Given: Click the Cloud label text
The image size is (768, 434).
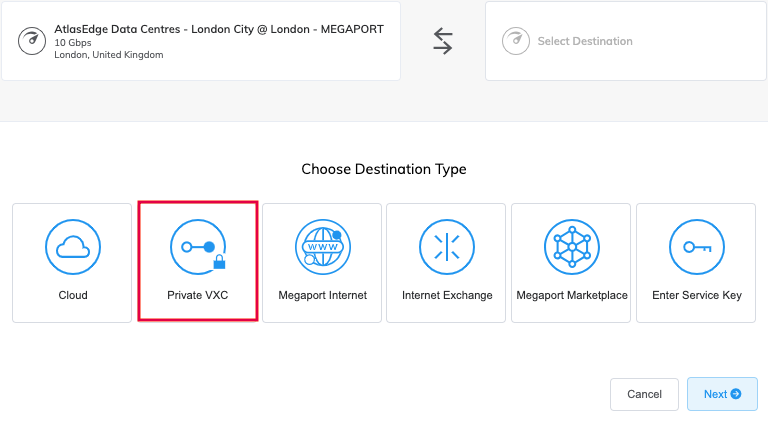Looking at the screenshot, I should [x=73, y=295].
